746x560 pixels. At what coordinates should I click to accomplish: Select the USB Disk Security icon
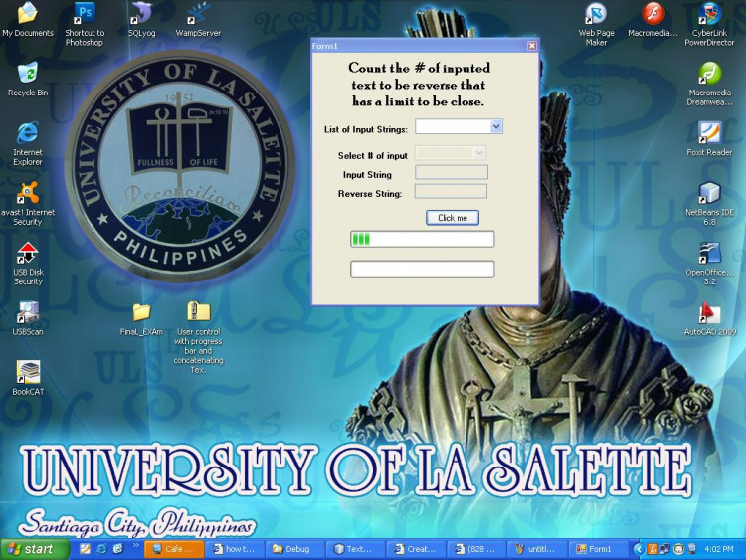click(x=28, y=264)
